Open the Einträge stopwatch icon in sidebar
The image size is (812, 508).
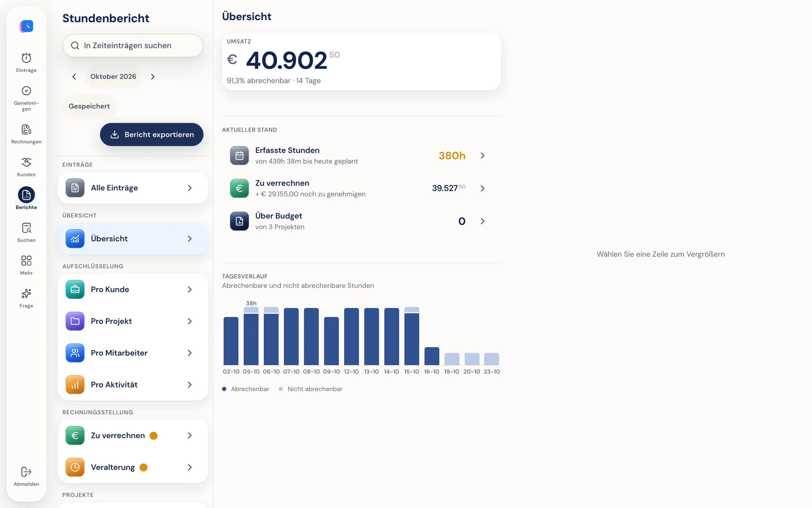pyautogui.click(x=26, y=58)
